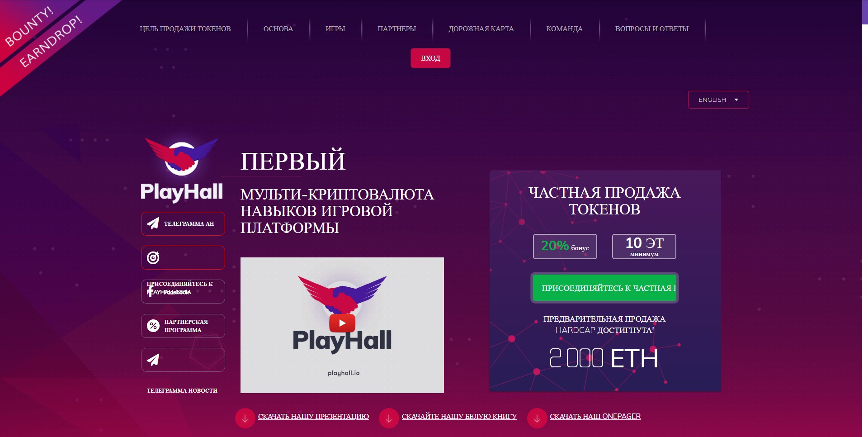Open ВОПРОСЫ И ОТВЕТЫ menu item
This screenshot has height=437, width=868.
pyautogui.click(x=652, y=29)
